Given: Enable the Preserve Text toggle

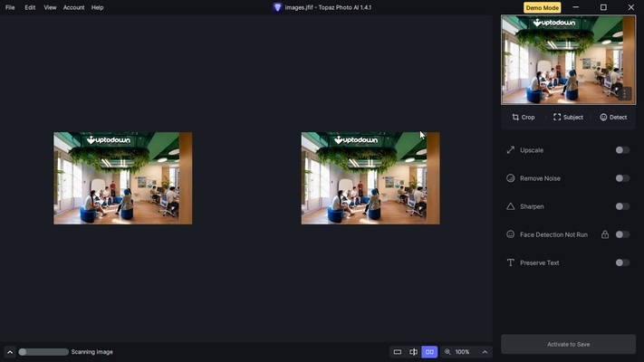Looking at the screenshot, I should 622,262.
